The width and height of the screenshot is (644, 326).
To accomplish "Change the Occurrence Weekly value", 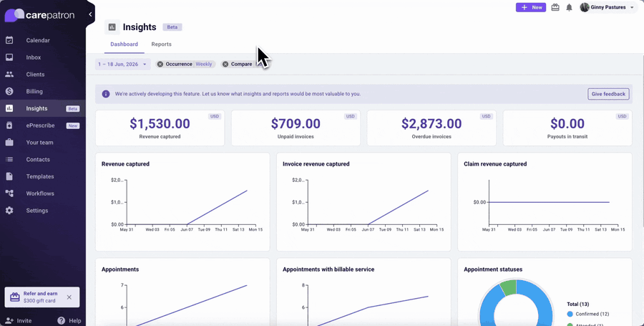I will tap(204, 64).
